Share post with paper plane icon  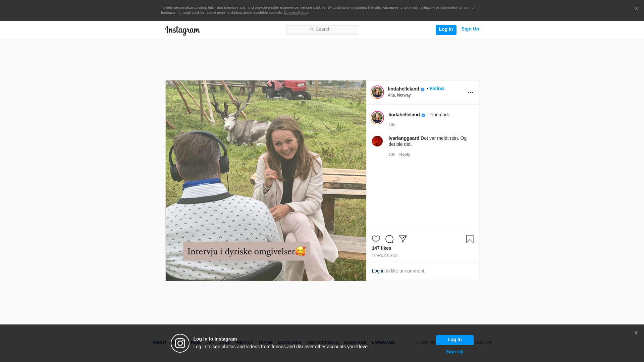[x=402, y=239]
